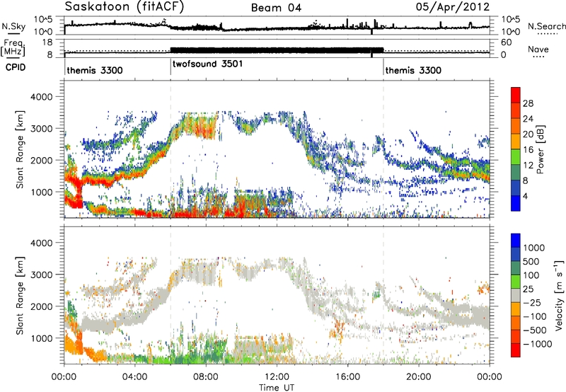Click the '100' tick on the Velocity scale
This screenshot has height=392, width=566.
coord(531,275)
